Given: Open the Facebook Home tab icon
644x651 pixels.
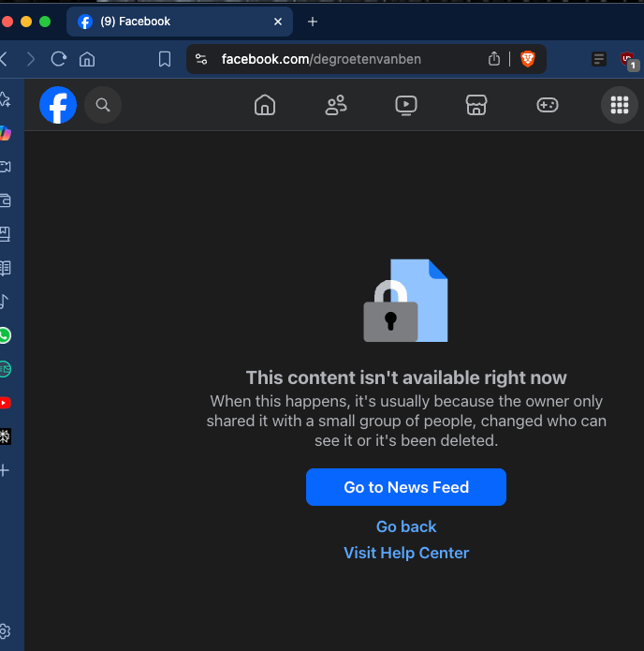Looking at the screenshot, I should (x=265, y=105).
